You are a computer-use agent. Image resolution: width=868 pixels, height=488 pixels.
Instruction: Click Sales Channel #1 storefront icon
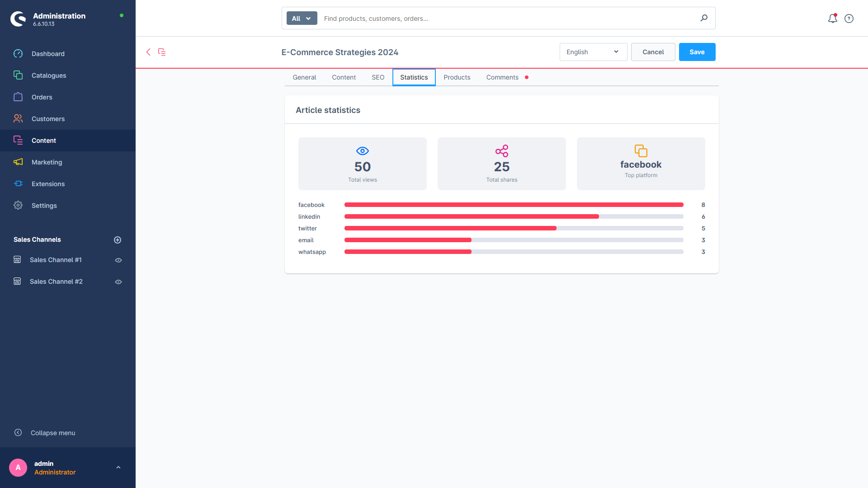[17, 260]
